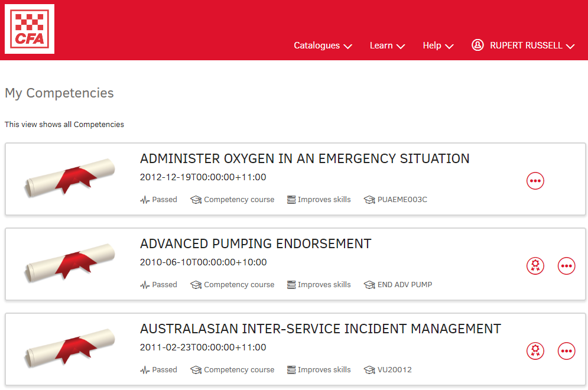
Task: Click diploma scroll thumbnail for Australasian Inter-Service
Action: click(x=70, y=348)
